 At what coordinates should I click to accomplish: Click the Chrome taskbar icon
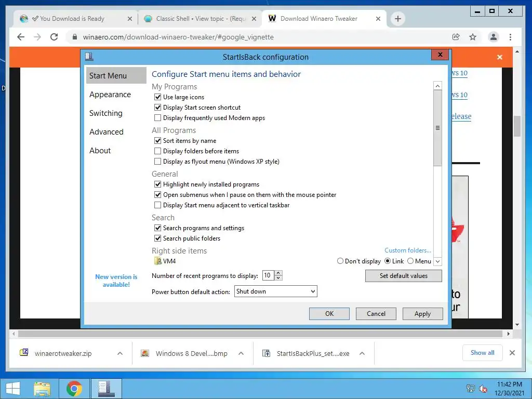click(x=74, y=389)
